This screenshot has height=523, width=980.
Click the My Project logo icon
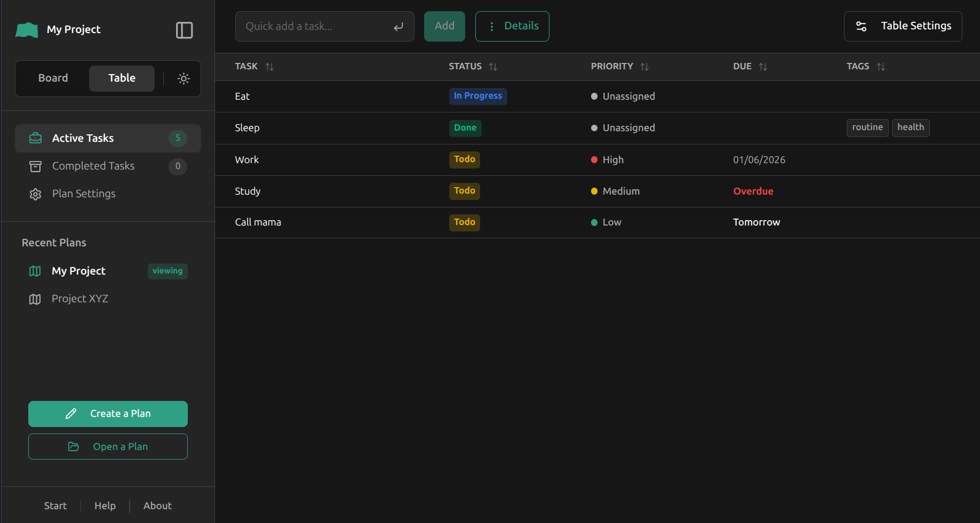click(x=27, y=30)
